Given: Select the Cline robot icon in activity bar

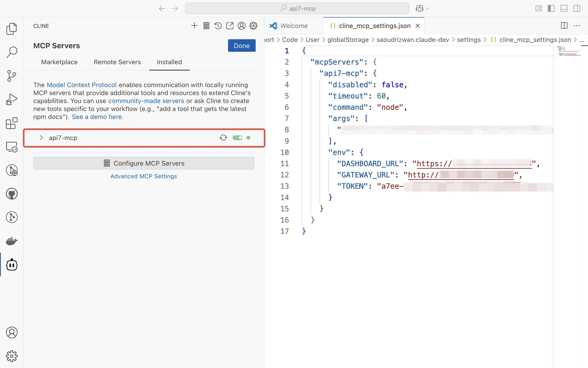Looking at the screenshot, I should (11, 265).
